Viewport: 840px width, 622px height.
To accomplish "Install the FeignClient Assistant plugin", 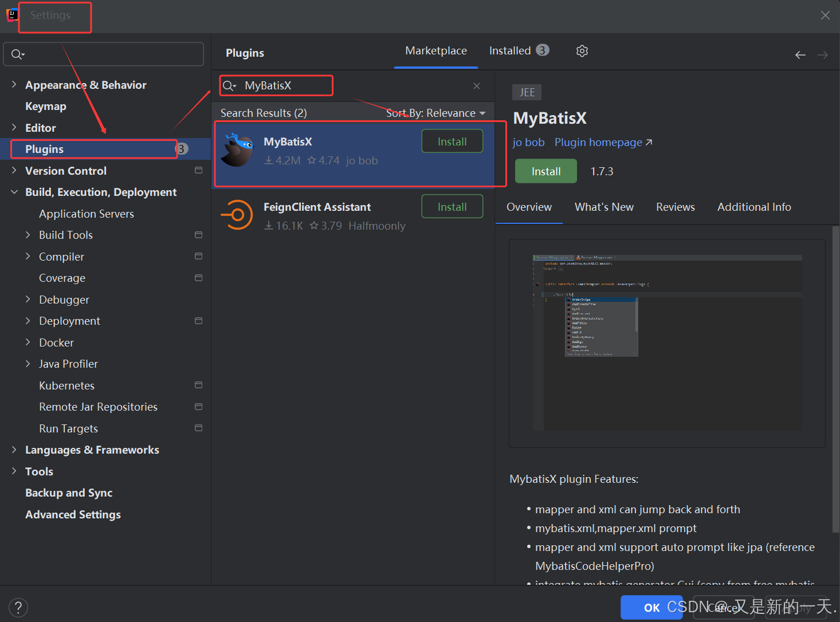I will (452, 207).
